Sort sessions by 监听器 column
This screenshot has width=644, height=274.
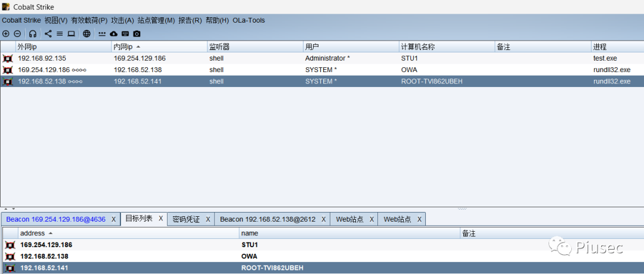(x=255, y=47)
